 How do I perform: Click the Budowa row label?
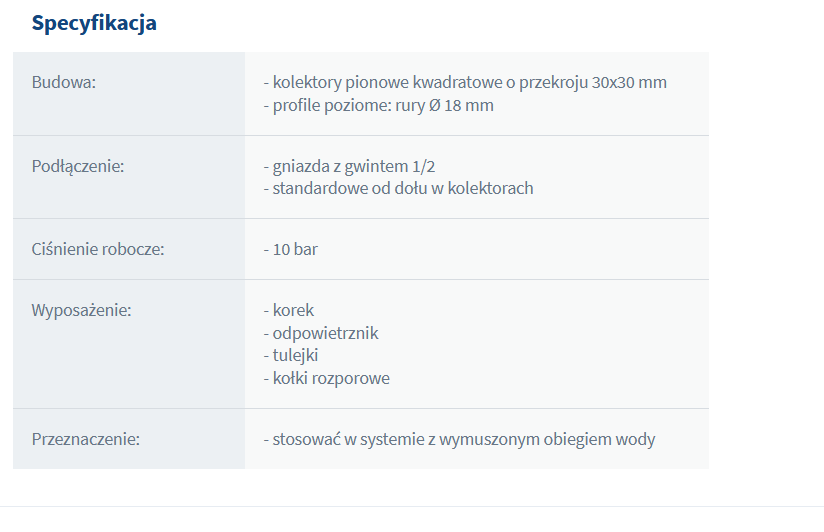(64, 82)
